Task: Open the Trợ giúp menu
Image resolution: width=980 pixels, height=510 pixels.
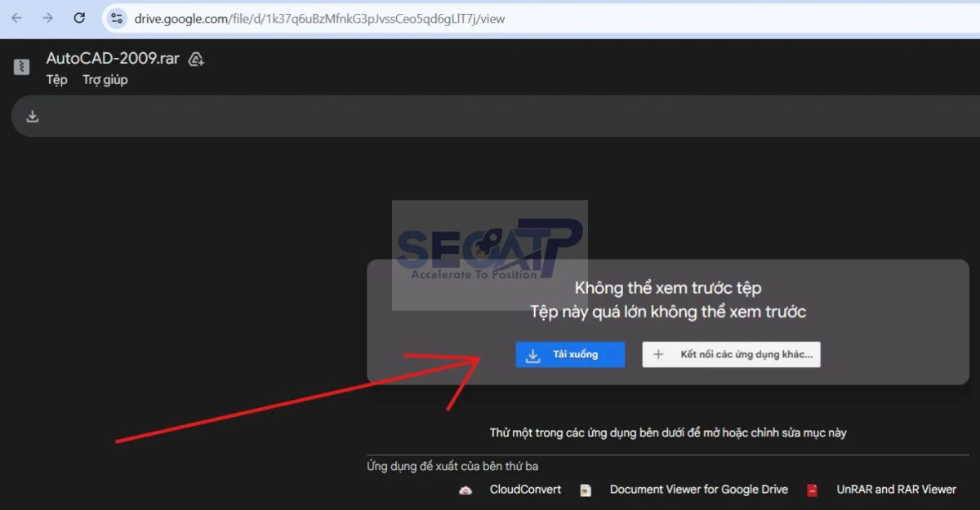Action: click(x=105, y=80)
